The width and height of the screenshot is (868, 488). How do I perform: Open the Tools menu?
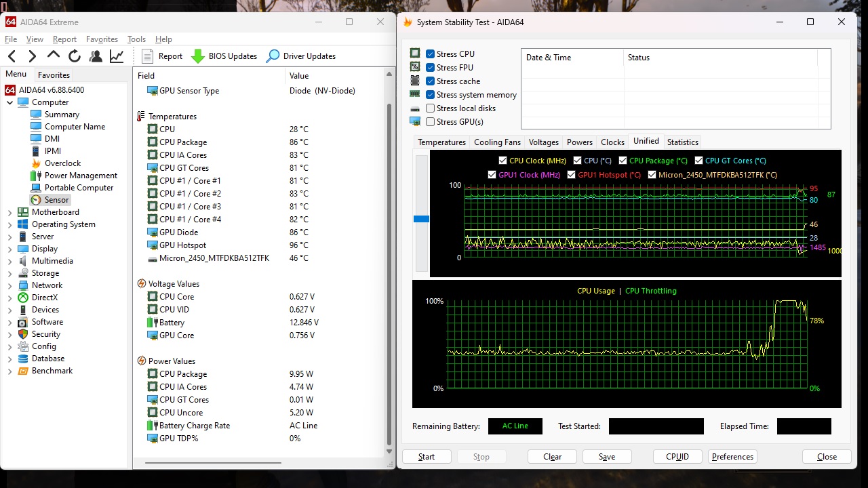[x=136, y=39]
